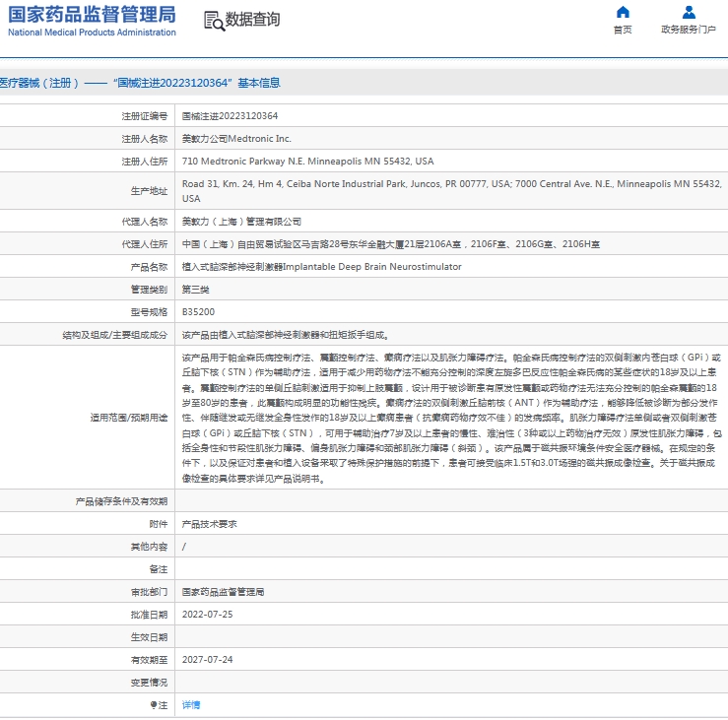The width and height of the screenshot is (728, 720).
Task: Click the home icon labeled 首页
Action: point(623,12)
